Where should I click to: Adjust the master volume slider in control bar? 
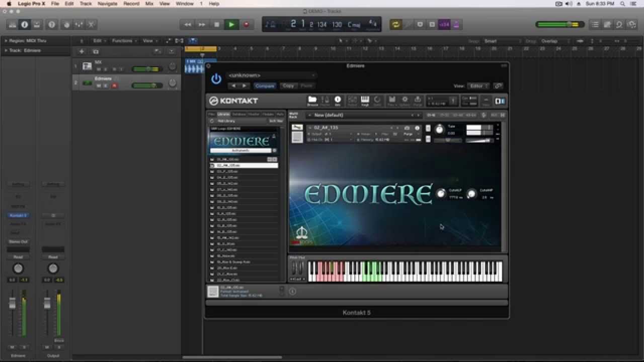coord(560,24)
